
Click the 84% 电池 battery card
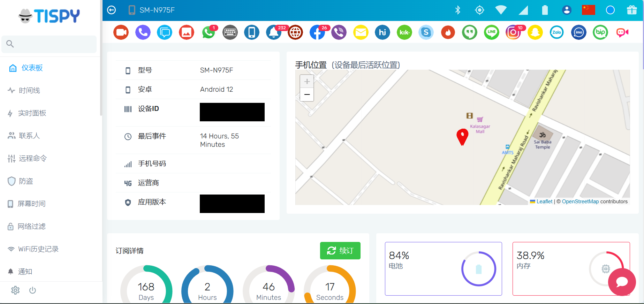coord(444,269)
